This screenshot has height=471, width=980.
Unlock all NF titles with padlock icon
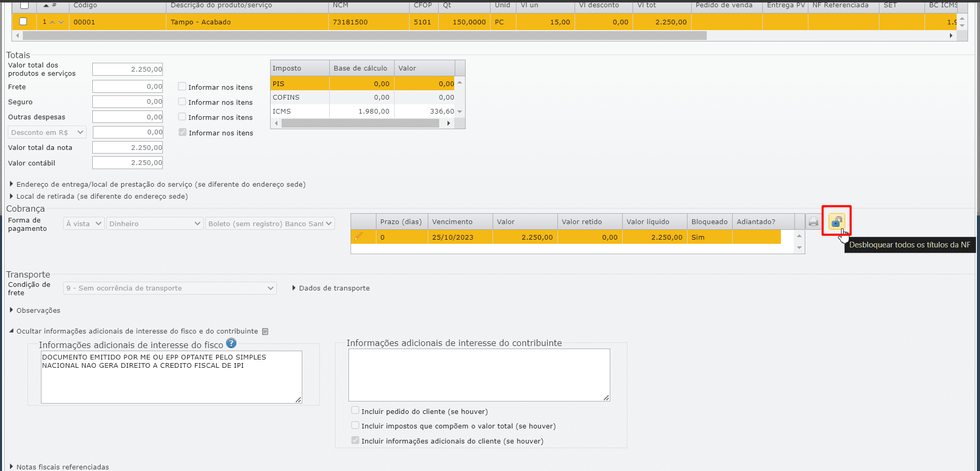click(x=836, y=221)
